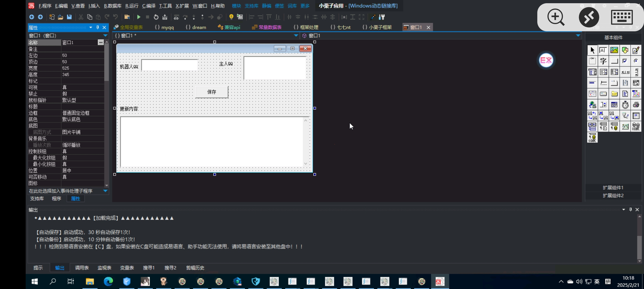Click the blue Save disk toolbar icon
The image size is (644, 289).
click(69, 17)
